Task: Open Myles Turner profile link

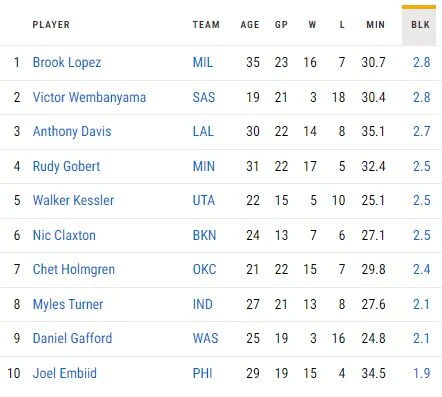Action: coord(68,304)
